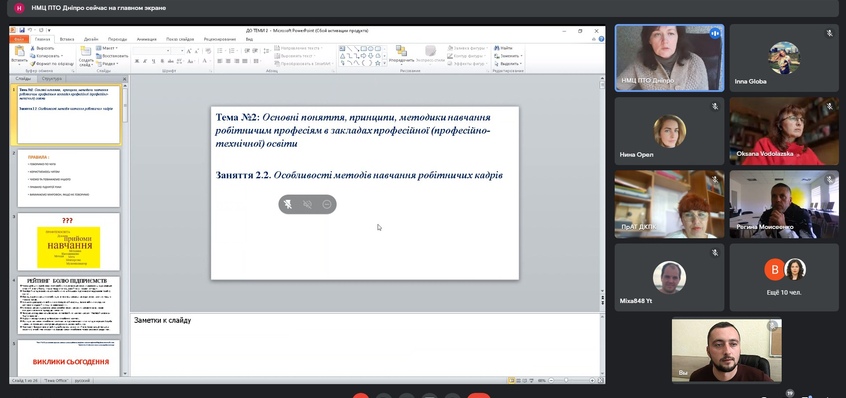Select the triangle shape in gallery
The image size is (846, 398).
pos(343,56)
